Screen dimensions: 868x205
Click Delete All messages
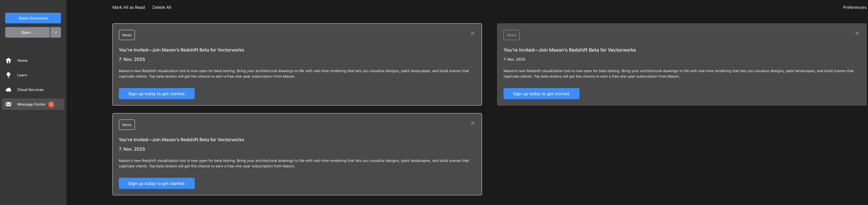(x=162, y=7)
